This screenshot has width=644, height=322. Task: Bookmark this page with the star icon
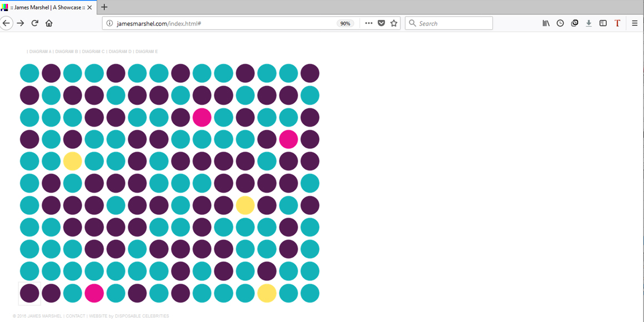point(394,23)
